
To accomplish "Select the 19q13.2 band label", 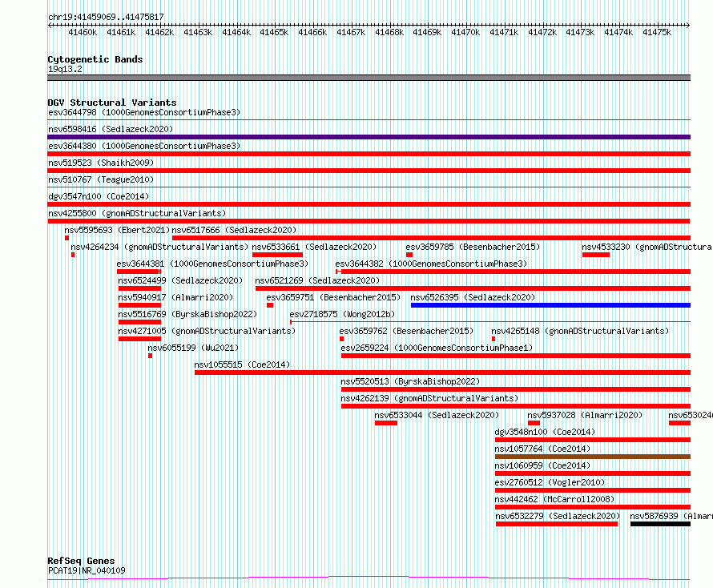I will (65, 69).
